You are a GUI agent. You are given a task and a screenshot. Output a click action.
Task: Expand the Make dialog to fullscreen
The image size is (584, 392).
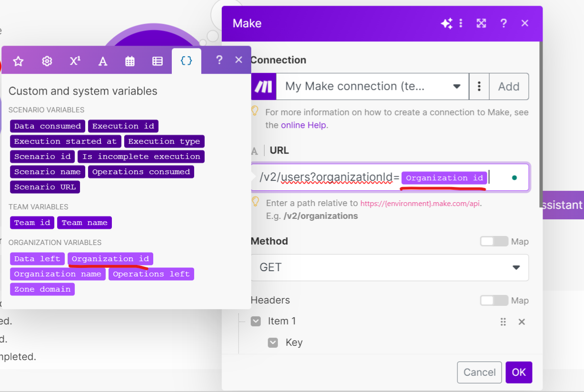point(482,23)
